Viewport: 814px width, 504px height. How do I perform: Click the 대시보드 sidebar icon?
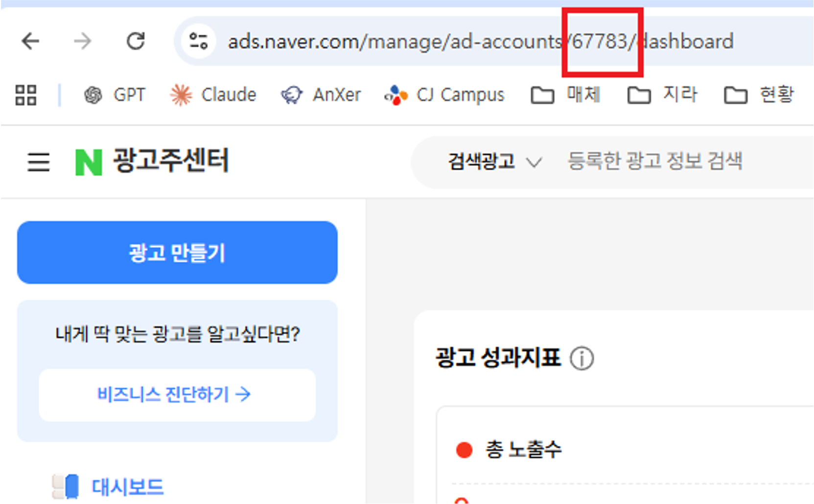(66, 487)
